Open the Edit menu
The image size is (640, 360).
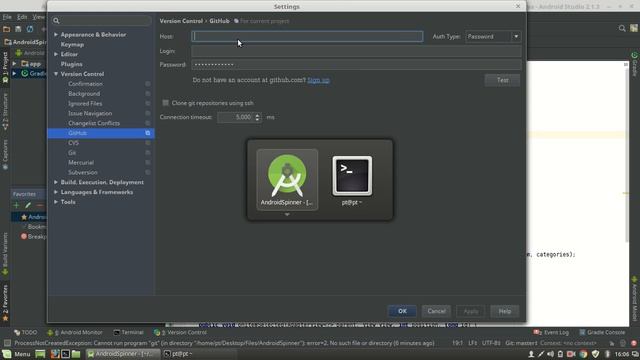(x=22, y=17)
